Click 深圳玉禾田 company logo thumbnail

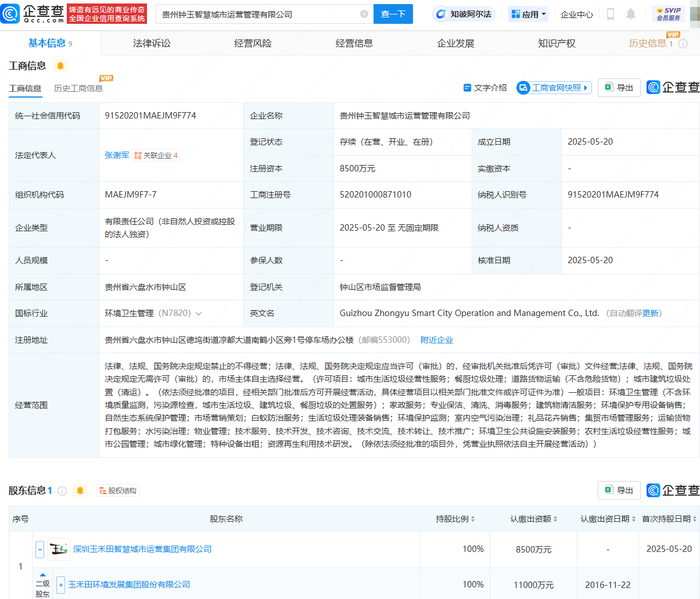tap(59, 549)
